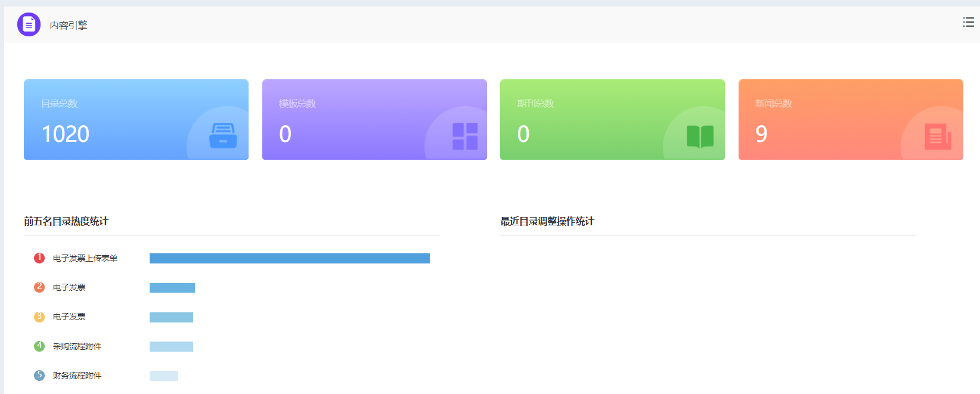This screenshot has height=394, width=980.
Task: Click the 1020 value on 目录总数 card
Action: (66, 134)
